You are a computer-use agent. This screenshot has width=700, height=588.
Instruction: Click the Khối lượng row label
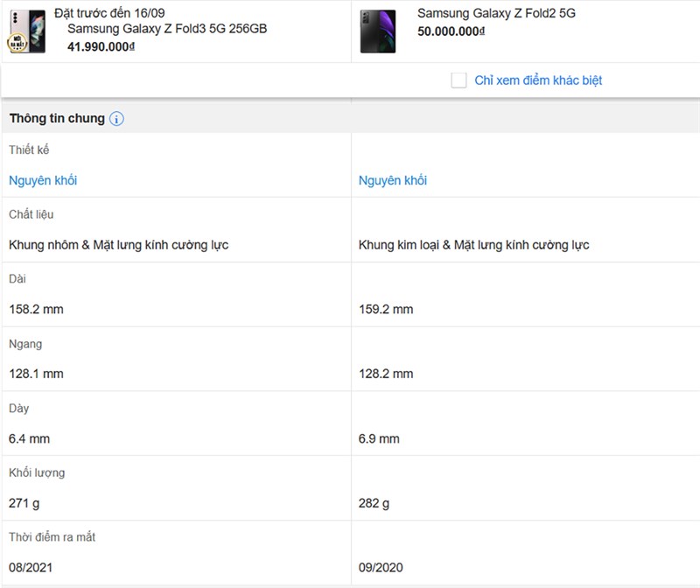pos(37,472)
